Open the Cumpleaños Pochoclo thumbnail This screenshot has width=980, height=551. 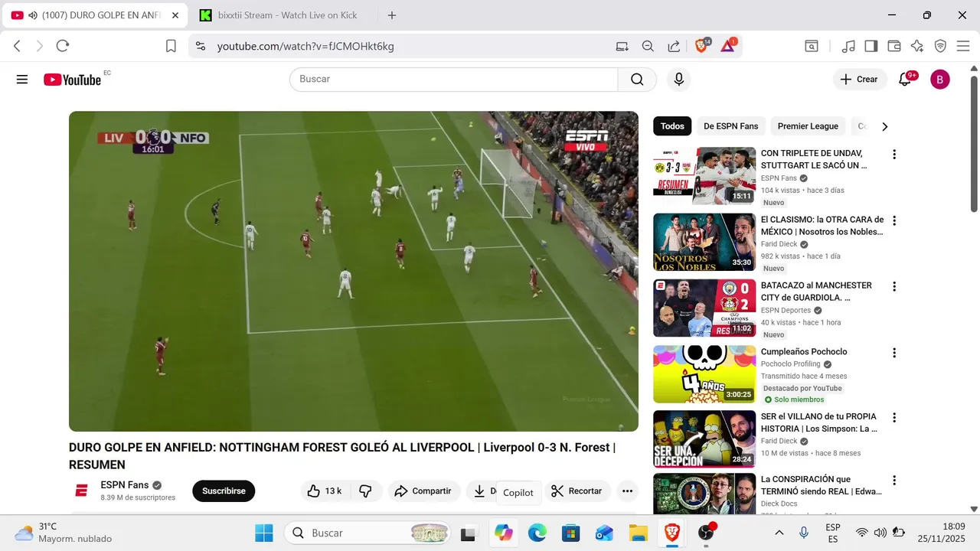click(x=704, y=374)
